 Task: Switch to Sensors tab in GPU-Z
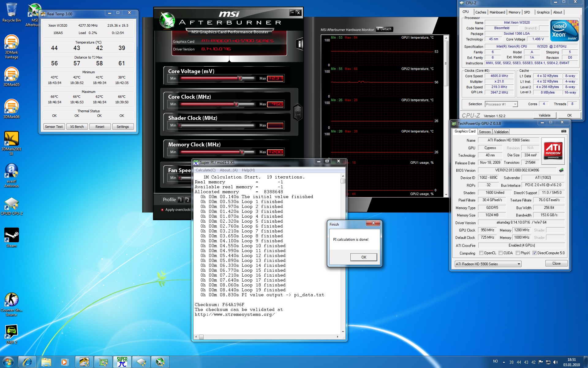[x=485, y=132]
